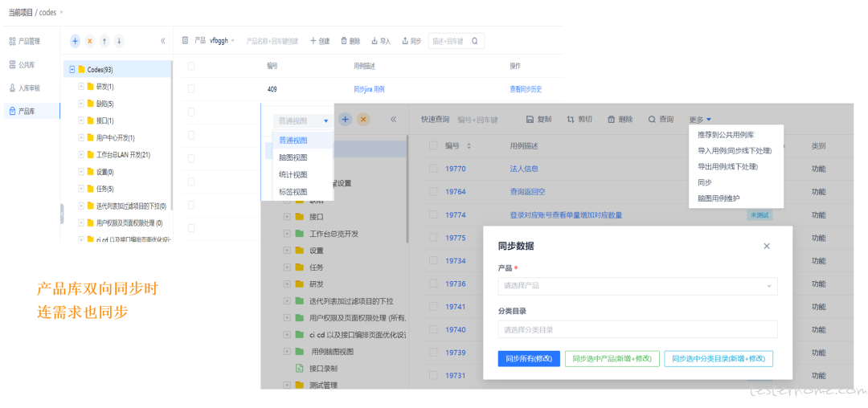Open the codes breadcrumb dropdown arrow

coord(61,12)
